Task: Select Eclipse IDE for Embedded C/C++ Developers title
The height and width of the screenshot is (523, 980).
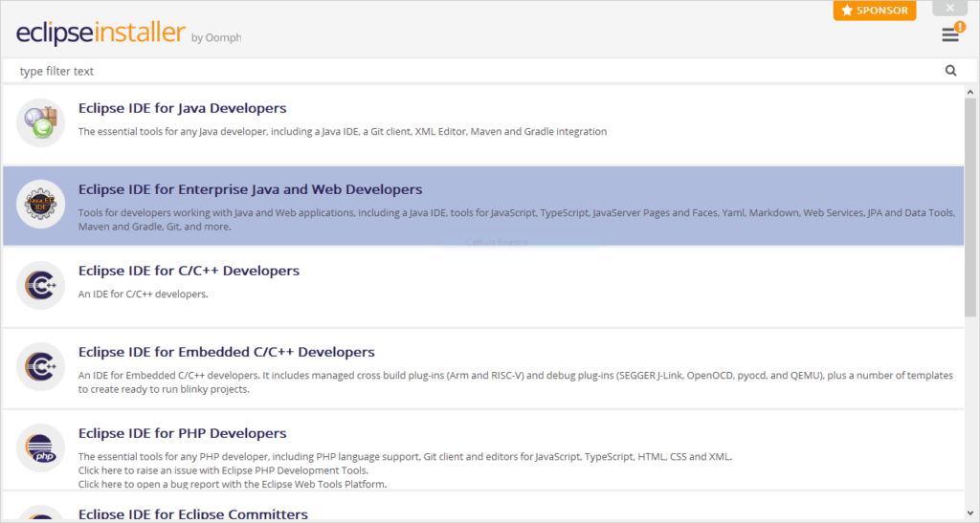Action: pos(226,352)
